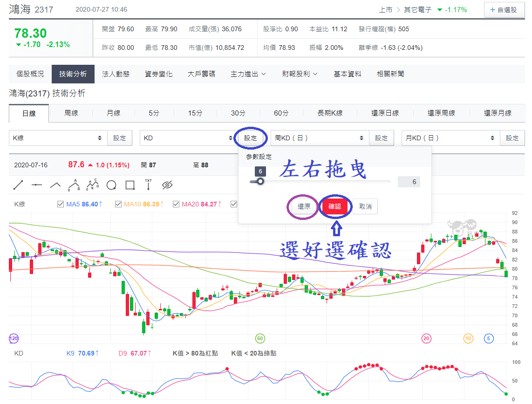The width and height of the screenshot is (532, 404).
Task: Switch to the 周線 chart tab
Action: (71, 113)
